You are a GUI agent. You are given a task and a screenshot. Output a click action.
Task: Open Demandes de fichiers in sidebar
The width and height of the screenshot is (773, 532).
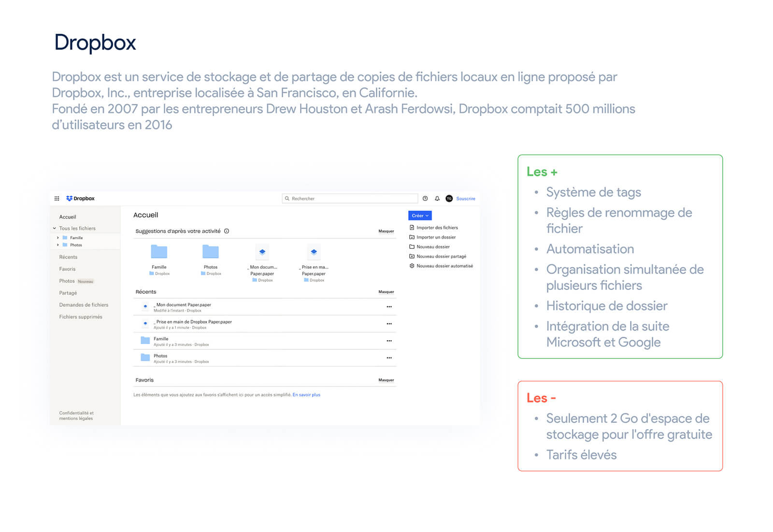[x=84, y=305]
